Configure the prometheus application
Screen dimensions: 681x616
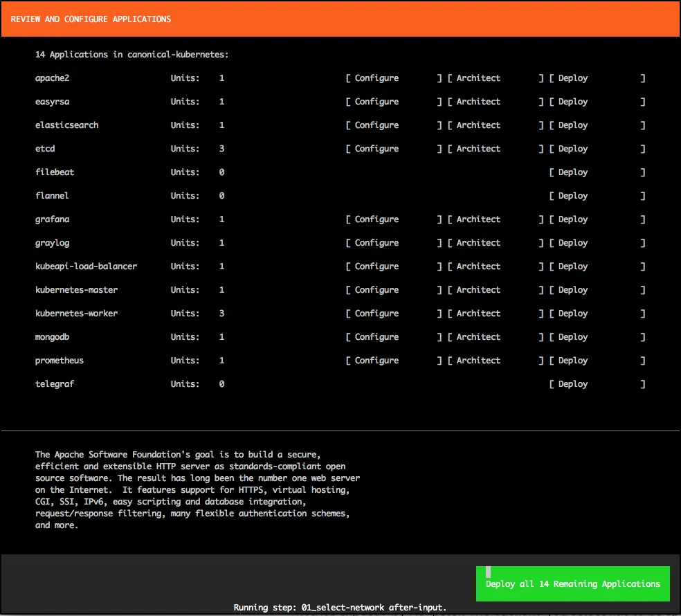[x=377, y=361]
